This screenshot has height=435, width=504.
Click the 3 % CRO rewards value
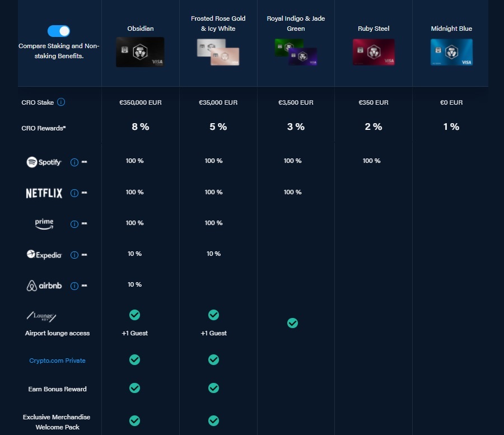click(296, 127)
